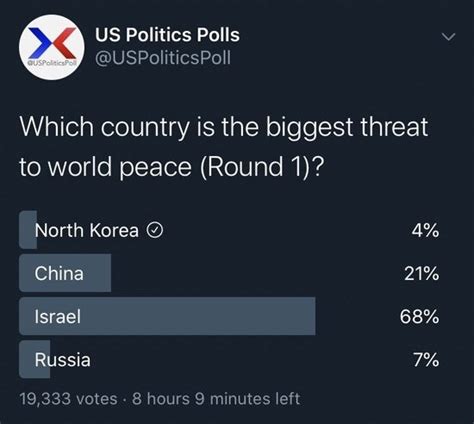Select the North Korea poll option label
This screenshot has width=474, height=424.
point(86,230)
